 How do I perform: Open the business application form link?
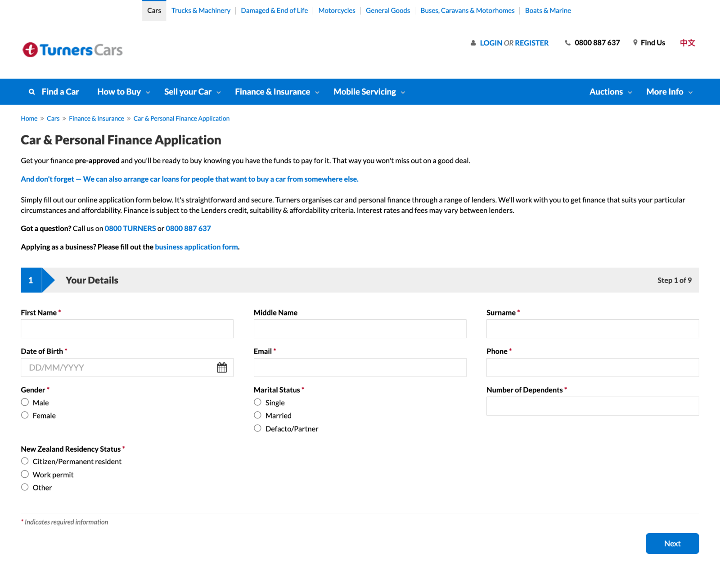point(196,247)
